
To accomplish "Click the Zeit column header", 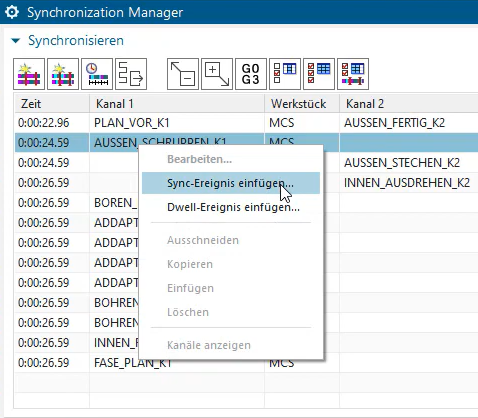I will (52, 104).
